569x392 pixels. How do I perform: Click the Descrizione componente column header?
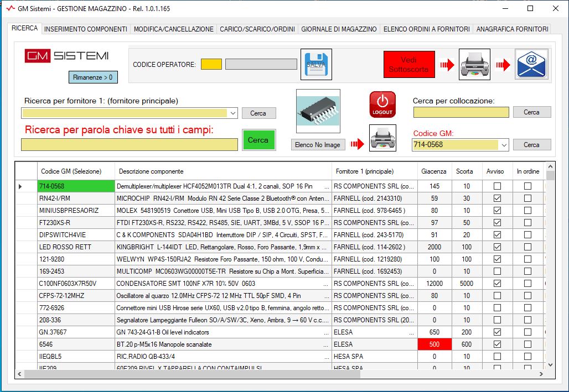click(223, 171)
